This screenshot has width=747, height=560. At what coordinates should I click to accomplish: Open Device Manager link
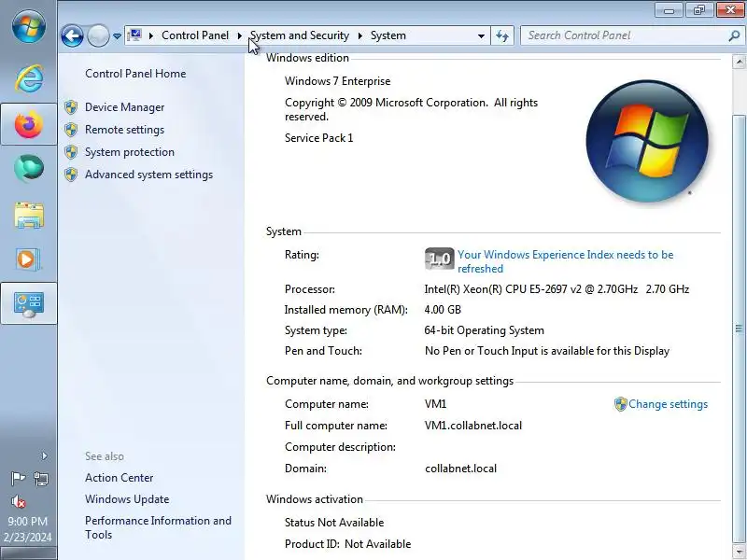tap(124, 107)
